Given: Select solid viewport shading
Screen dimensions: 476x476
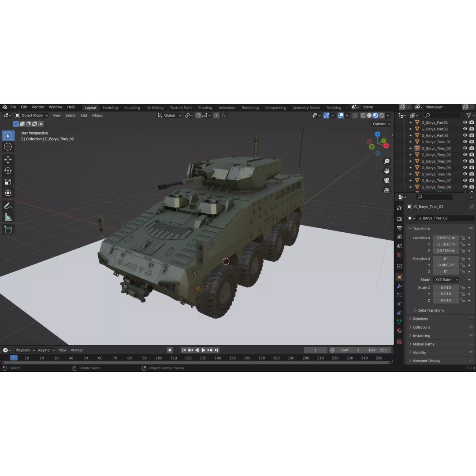Looking at the screenshot, I should pyautogui.click(x=369, y=115).
